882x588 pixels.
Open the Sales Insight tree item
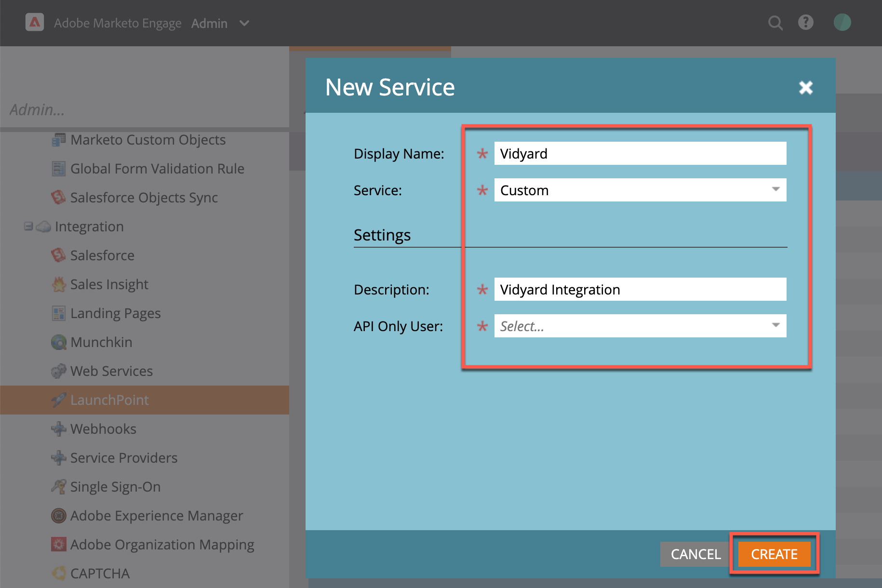pyautogui.click(x=109, y=284)
